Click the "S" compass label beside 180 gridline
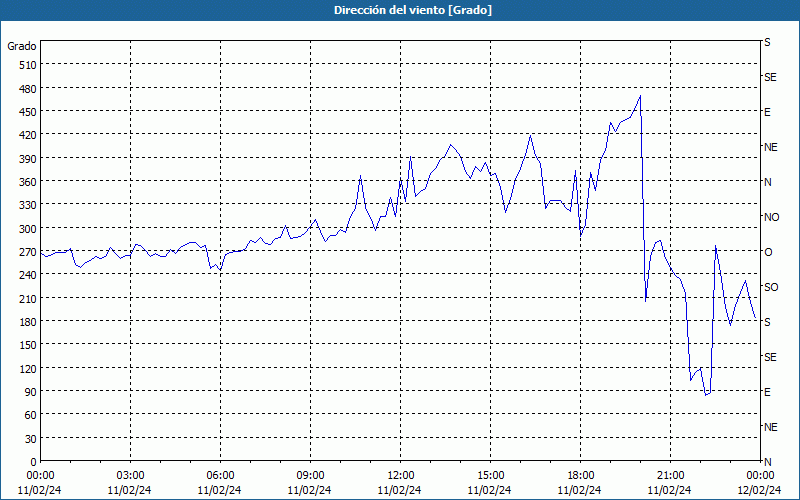The height and width of the screenshot is (500, 800). click(x=767, y=322)
